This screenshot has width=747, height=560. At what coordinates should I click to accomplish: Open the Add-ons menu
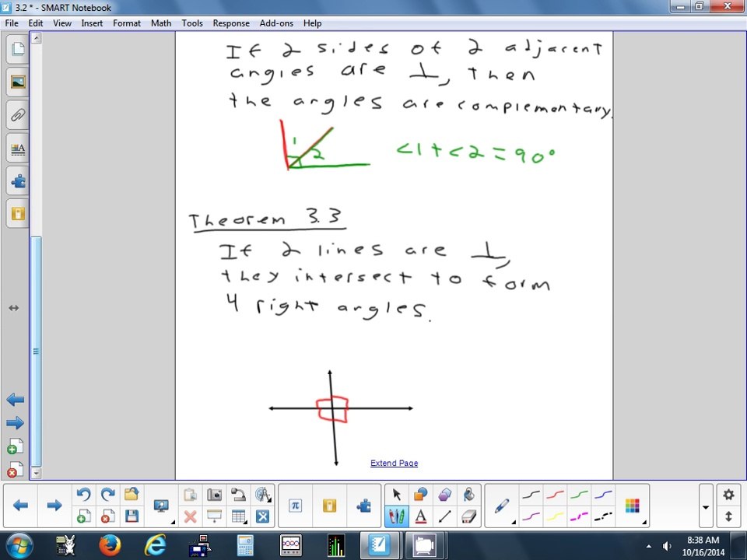pos(276,23)
